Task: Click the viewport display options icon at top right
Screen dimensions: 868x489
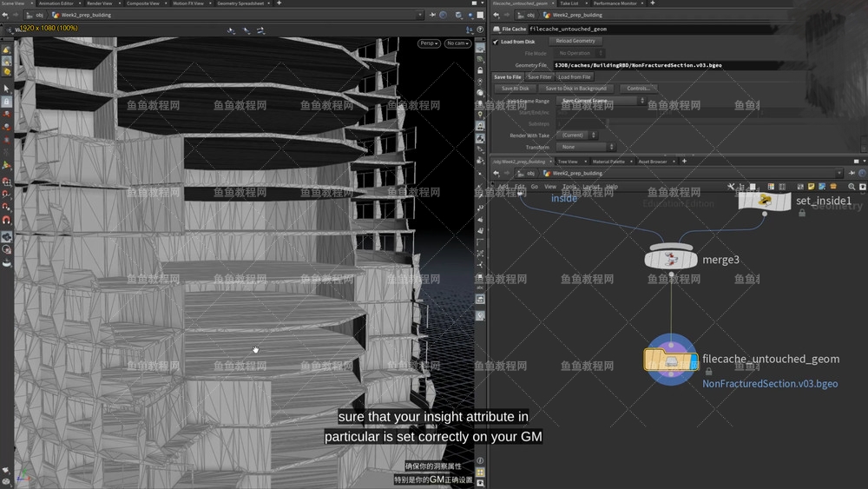Action: (x=470, y=30)
